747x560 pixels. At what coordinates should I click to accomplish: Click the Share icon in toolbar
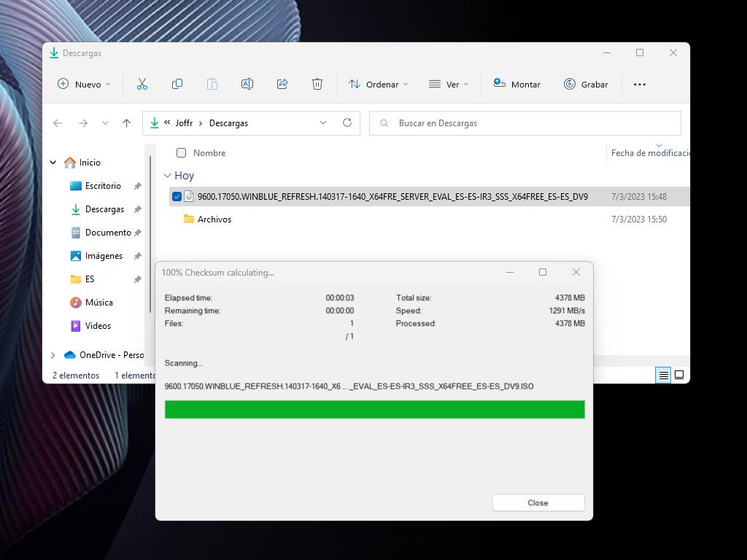point(282,85)
